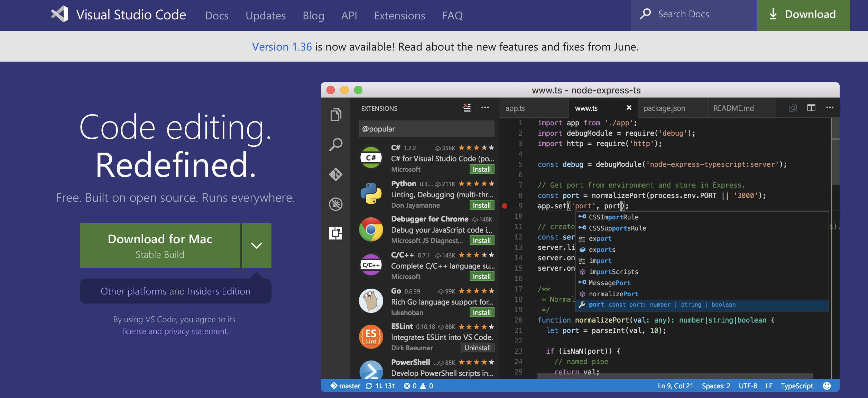The image size is (868, 398).
Task: Click the Search magnifier in activity bar
Action: pos(336,144)
